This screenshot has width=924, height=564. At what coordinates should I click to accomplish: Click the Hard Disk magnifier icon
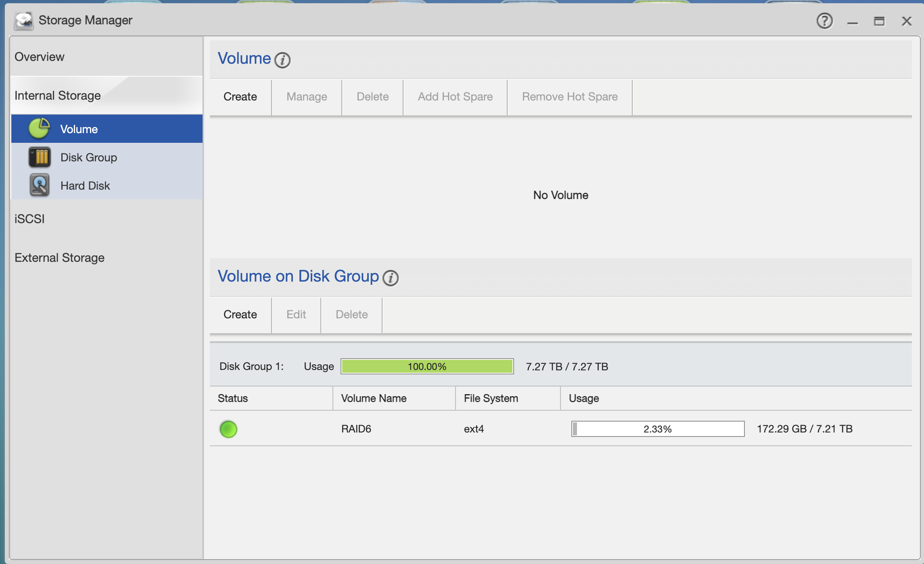click(x=40, y=185)
